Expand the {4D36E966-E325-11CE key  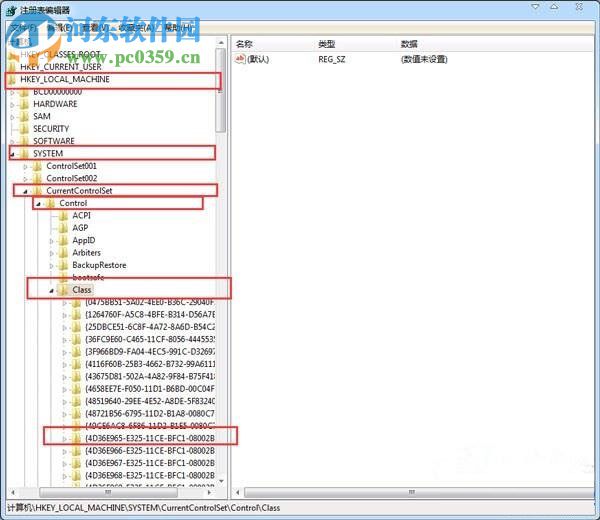coord(64,452)
